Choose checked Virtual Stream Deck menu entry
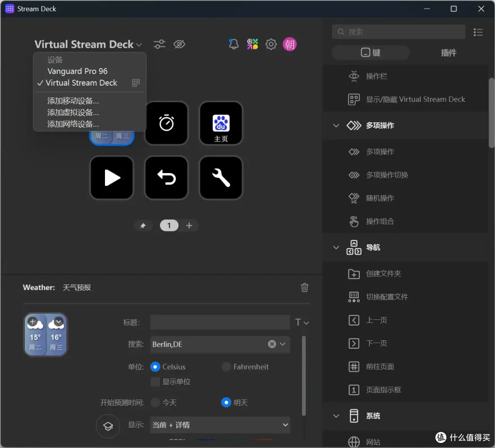Image resolution: width=495 pixels, height=448 pixels. click(90, 83)
